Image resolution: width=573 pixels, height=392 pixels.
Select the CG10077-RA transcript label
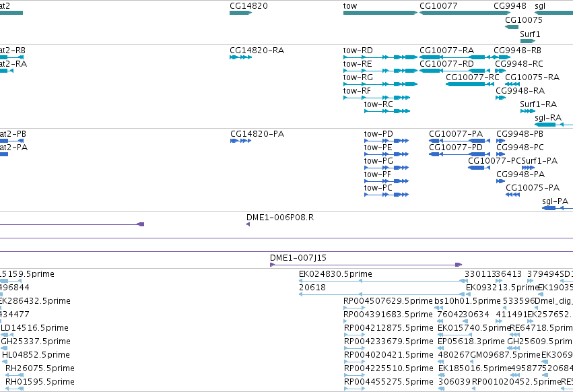click(x=446, y=51)
